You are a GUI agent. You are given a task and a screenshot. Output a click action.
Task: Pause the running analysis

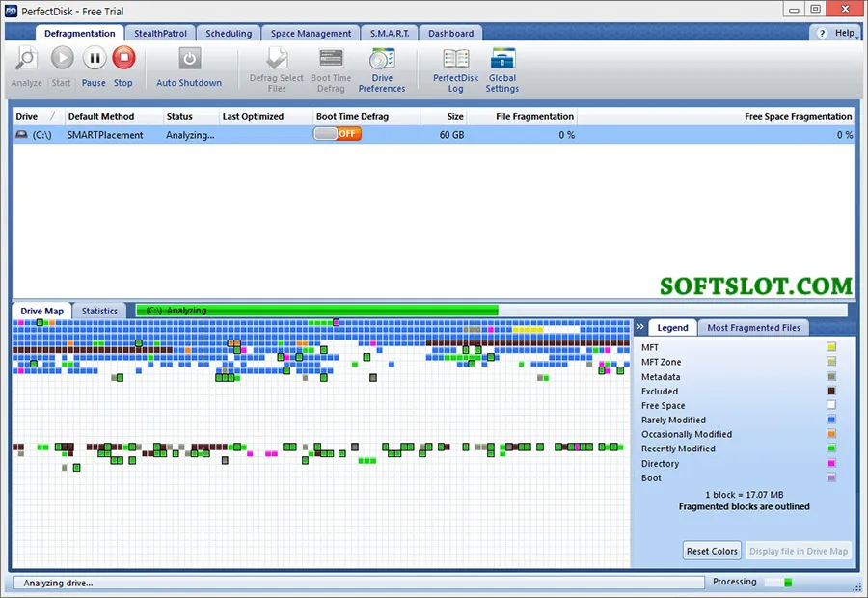pos(95,67)
